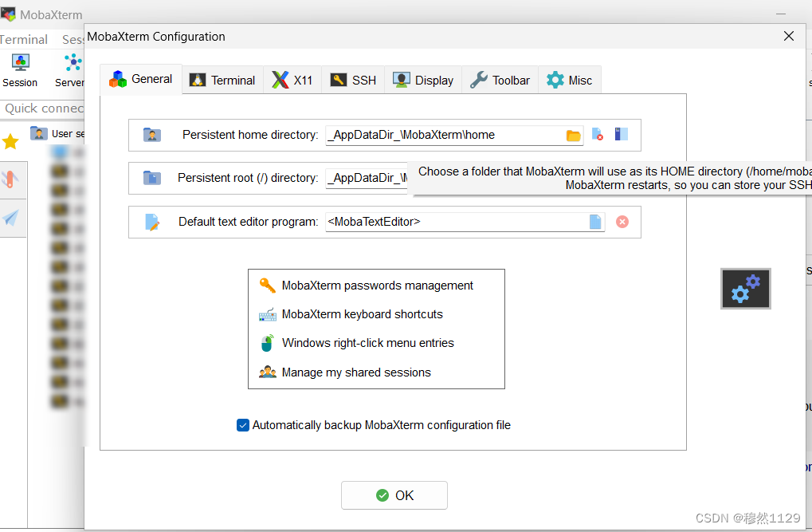Open the SSH configuration tab
The image size is (812, 532).
point(353,81)
